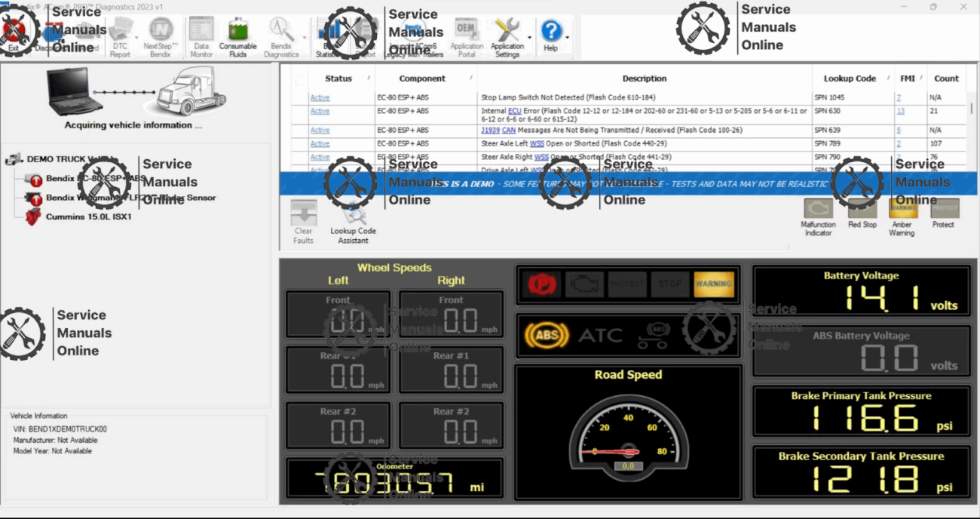This screenshot has height=519, width=980.
Task: Click the Battery Voltage 14.1 volts readout
Action: point(862,293)
